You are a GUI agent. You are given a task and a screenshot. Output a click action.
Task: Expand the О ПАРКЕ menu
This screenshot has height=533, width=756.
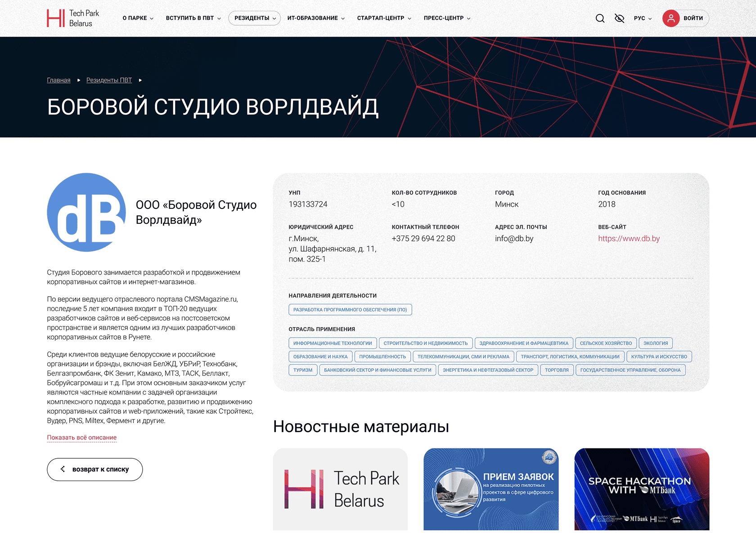click(x=138, y=18)
